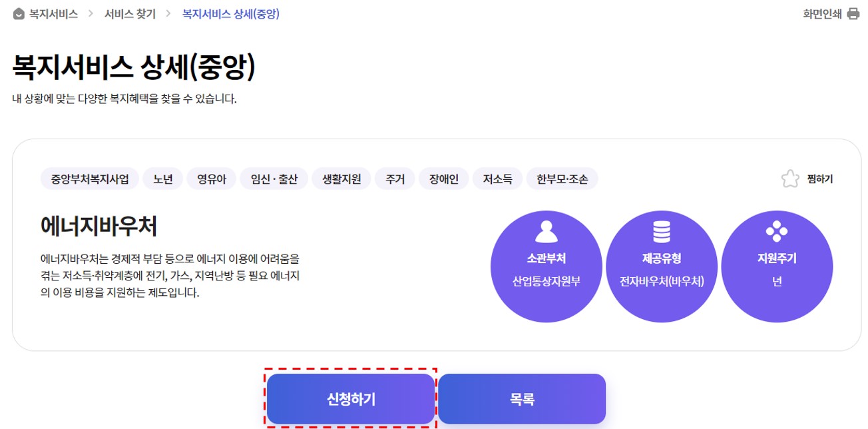Select the 소관부처 circular icon
Screen dimensions: 868x429
pyautogui.click(x=546, y=264)
